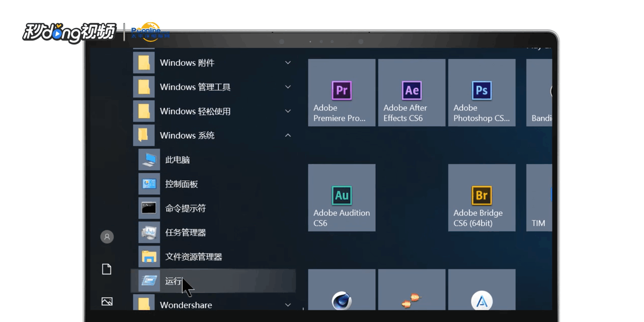
Task: Click the Windows 系统 folder icon
Action: (x=144, y=135)
